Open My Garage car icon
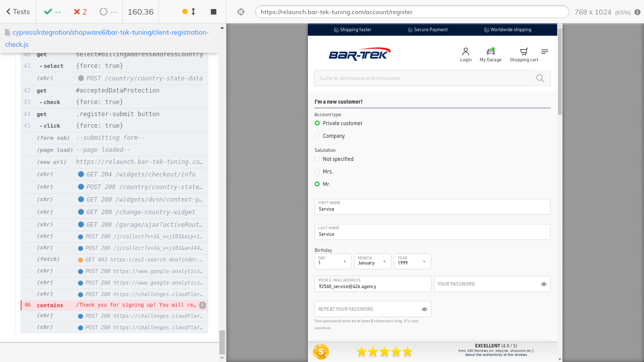Viewport: 644px width, 362px height. pyautogui.click(x=491, y=52)
